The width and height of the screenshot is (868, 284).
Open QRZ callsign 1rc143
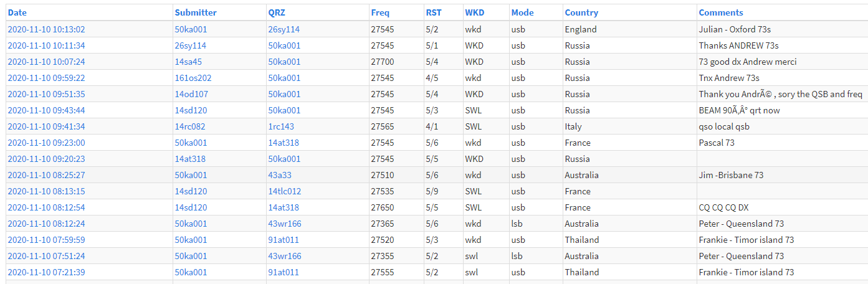[280, 126]
